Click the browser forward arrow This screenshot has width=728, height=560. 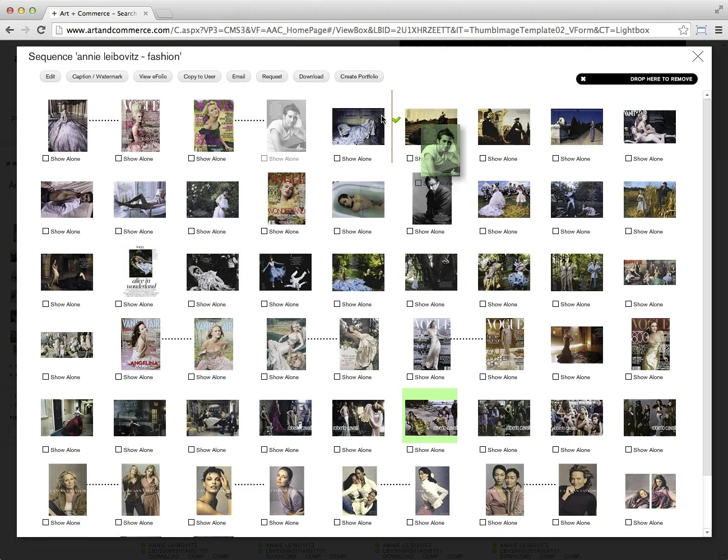pyautogui.click(x=25, y=30)
